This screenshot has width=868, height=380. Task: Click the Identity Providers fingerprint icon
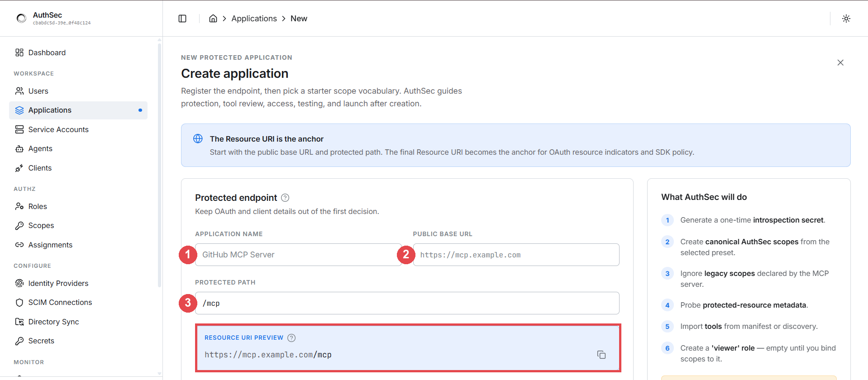click(19, 283)
